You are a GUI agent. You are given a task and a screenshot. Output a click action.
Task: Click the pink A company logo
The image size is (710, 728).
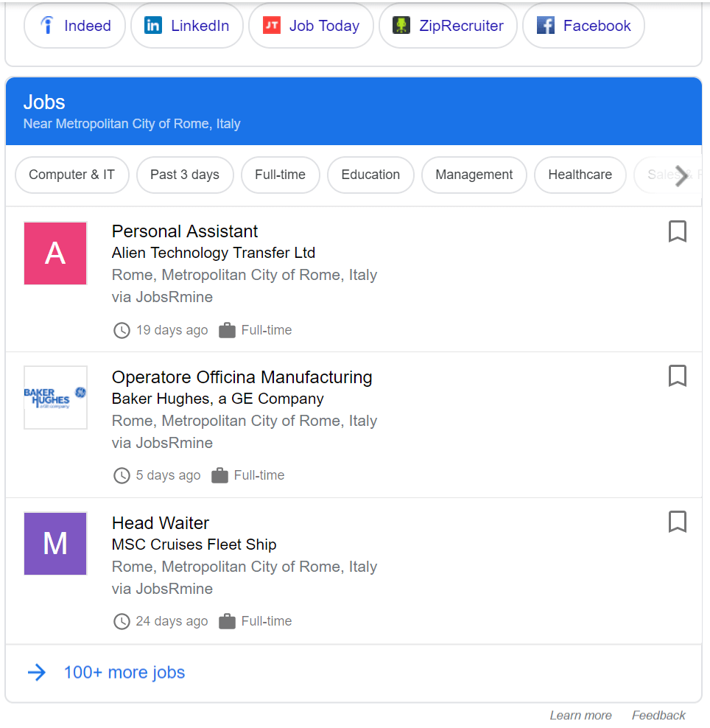pyautogui.click(x=55, y=253)
